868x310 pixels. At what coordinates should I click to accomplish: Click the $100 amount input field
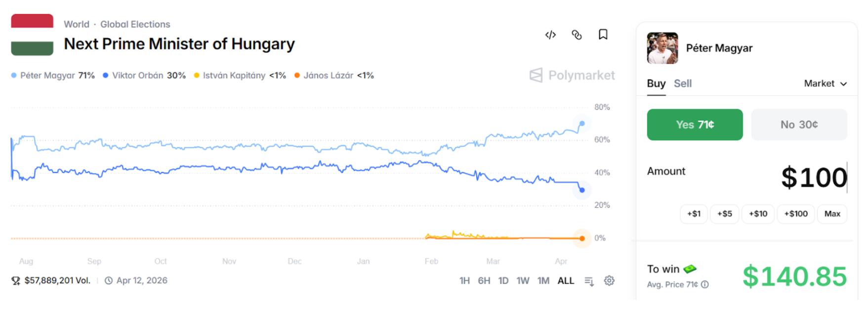point(813,177)
